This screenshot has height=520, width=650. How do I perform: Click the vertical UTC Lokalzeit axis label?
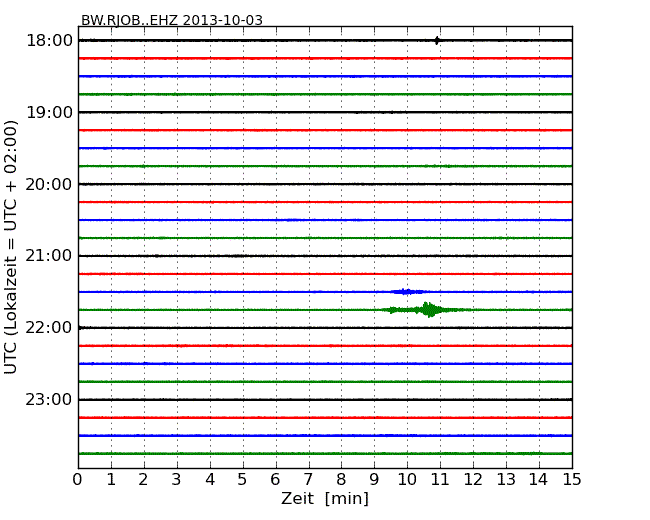pyautogui.click(x=11, y=247)
